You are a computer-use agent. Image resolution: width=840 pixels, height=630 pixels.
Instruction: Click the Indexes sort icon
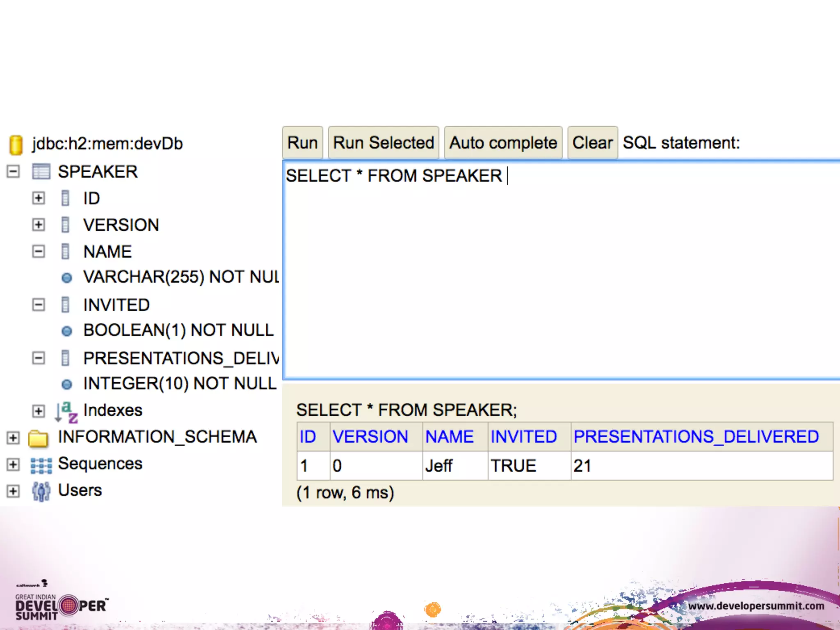click(x=66, y=411)
